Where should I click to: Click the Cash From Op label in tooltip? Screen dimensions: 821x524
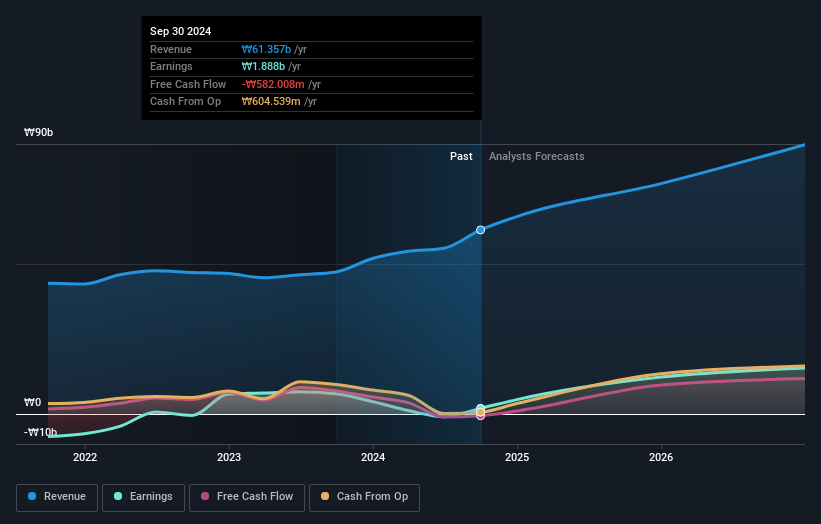pos(185,102)
